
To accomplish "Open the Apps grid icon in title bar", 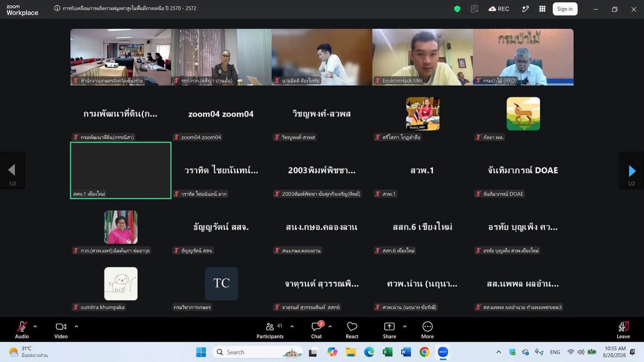I will pos(542,9).
